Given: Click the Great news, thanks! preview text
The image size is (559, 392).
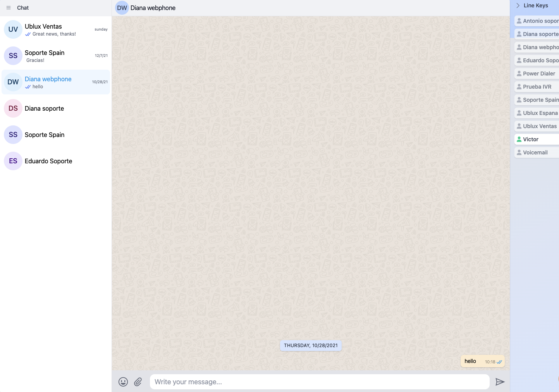Looking at the screenshot, I should coord(54,34).
